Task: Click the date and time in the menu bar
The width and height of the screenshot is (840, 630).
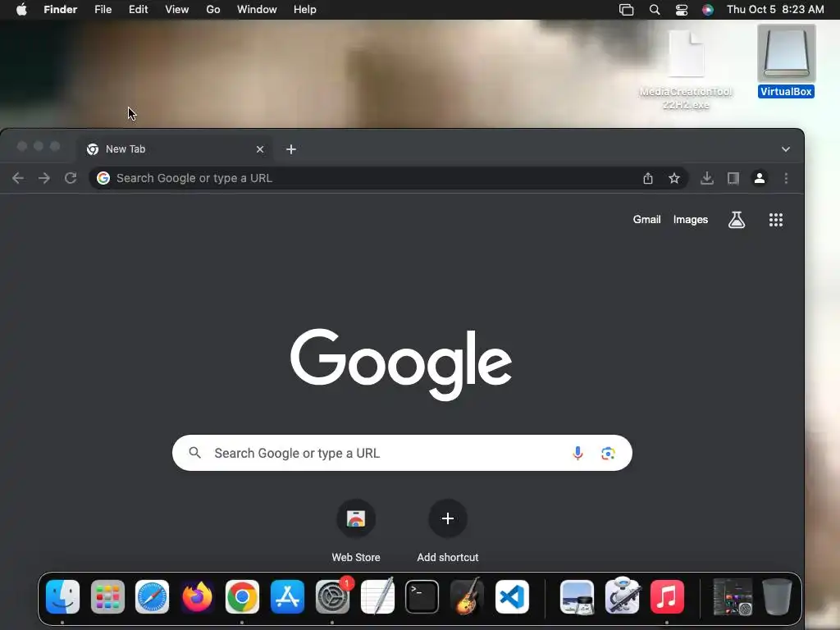Action: (775, 10)
